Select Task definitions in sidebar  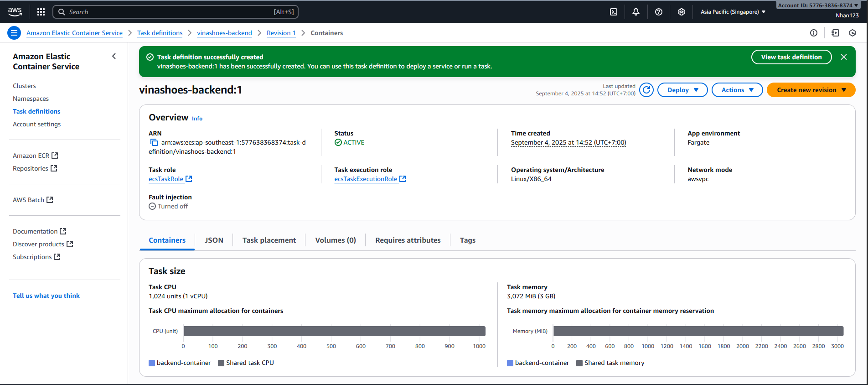[36, 111]
